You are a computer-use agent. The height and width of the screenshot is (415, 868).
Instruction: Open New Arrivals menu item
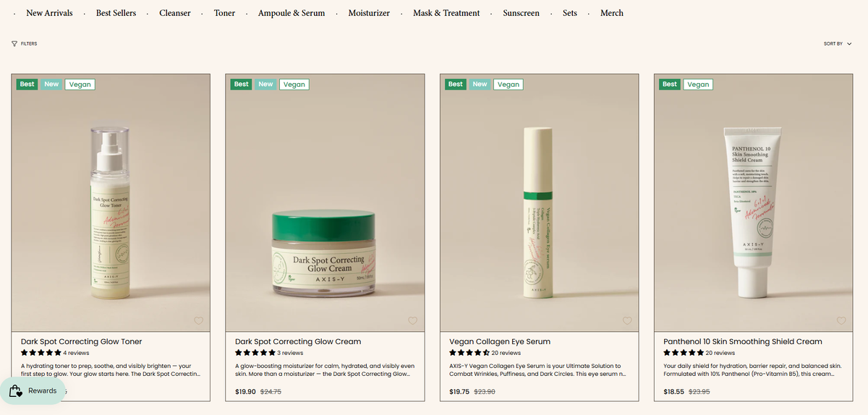49,13
